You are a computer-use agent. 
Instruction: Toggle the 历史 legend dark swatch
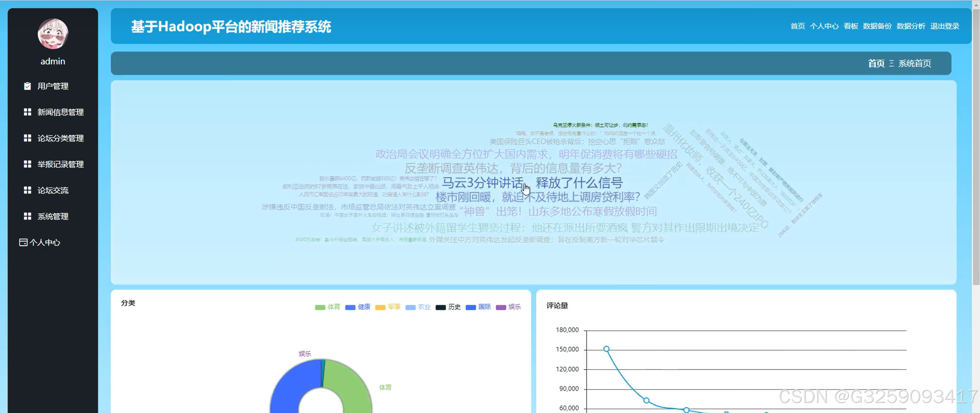[x=441, y=307]
